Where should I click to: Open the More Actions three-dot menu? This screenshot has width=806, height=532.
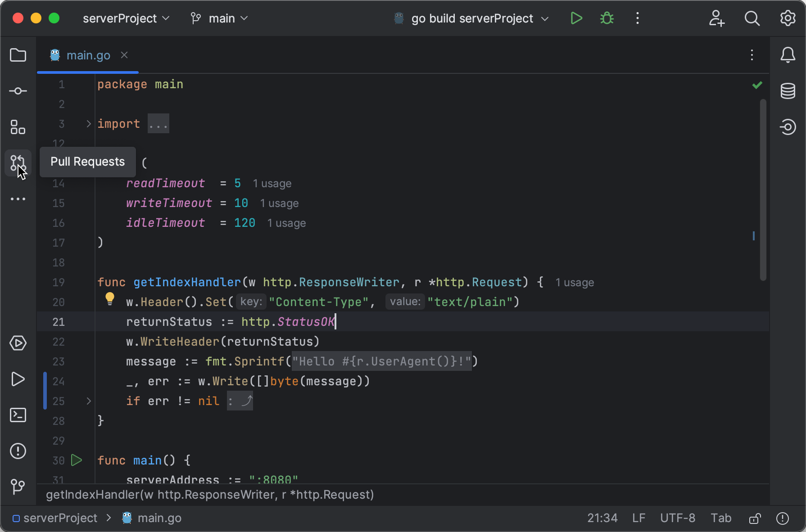click(638, 18)
